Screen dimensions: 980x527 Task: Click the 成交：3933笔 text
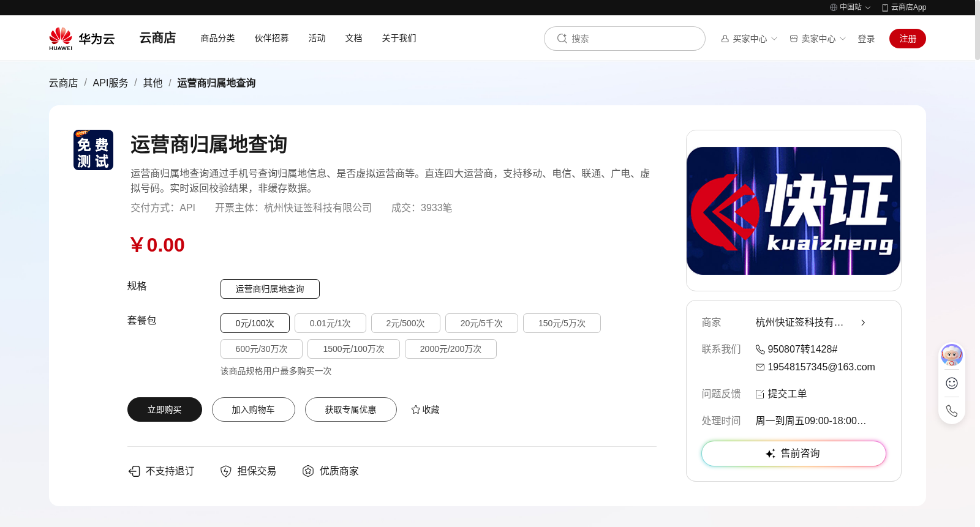click(422, 208)
